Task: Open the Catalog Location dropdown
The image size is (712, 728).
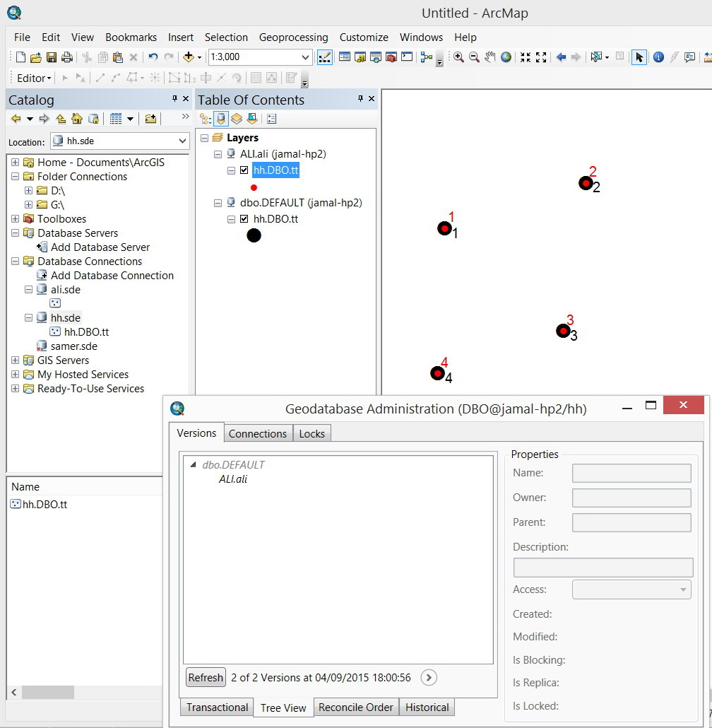Action: point(182,141)
